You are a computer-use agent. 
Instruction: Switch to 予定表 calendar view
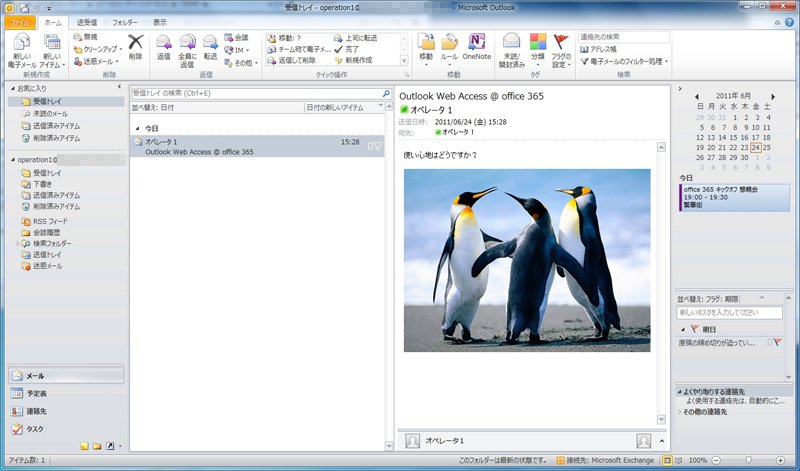(x=66, y=393)
